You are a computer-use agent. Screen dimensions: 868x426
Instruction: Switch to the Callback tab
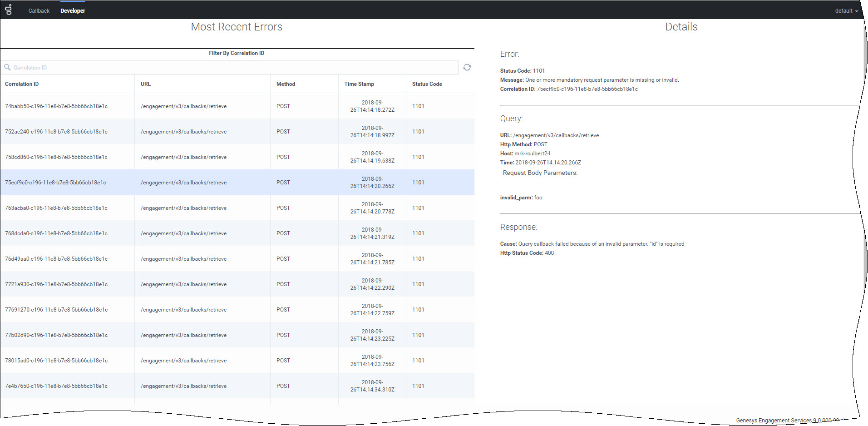pos(39,11)
